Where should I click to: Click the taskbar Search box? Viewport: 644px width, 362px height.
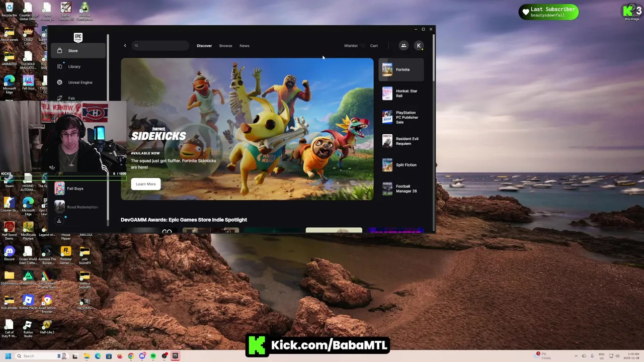coord(42,356)
